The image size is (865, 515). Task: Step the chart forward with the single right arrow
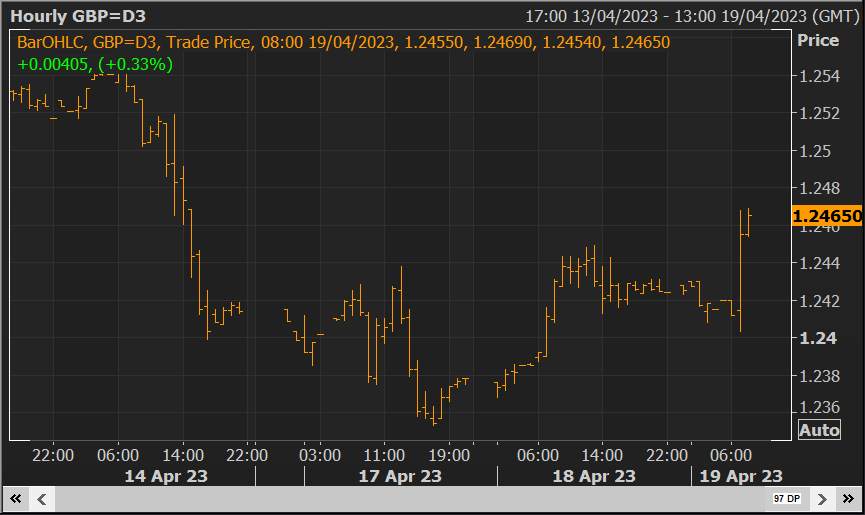[822, 499]
